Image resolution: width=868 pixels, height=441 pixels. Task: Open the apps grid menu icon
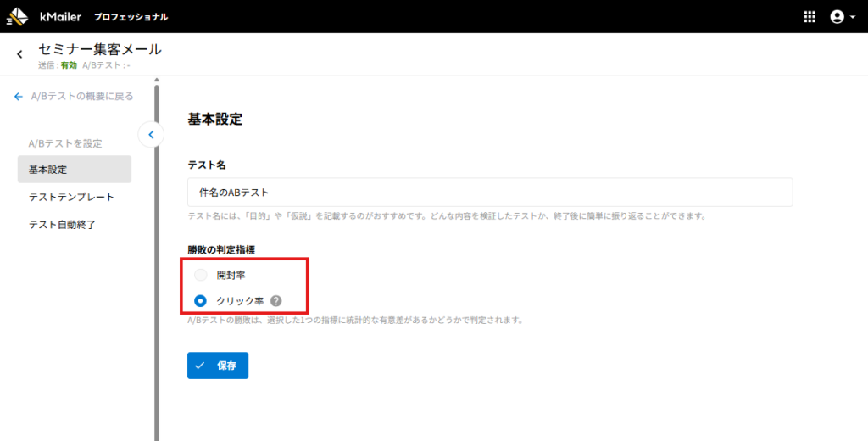(809, 17)
